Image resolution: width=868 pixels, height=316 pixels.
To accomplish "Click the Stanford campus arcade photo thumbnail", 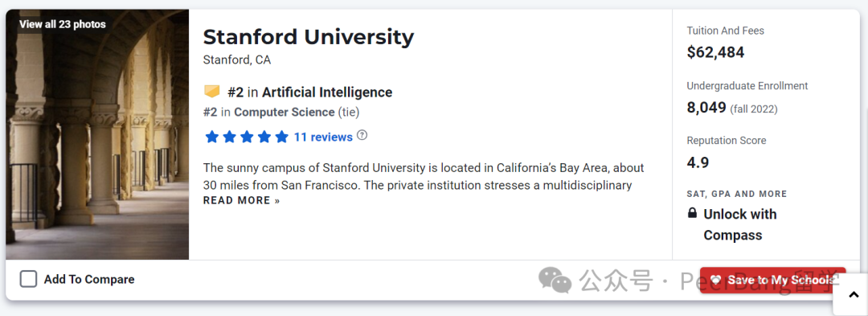I will (97, 134).
